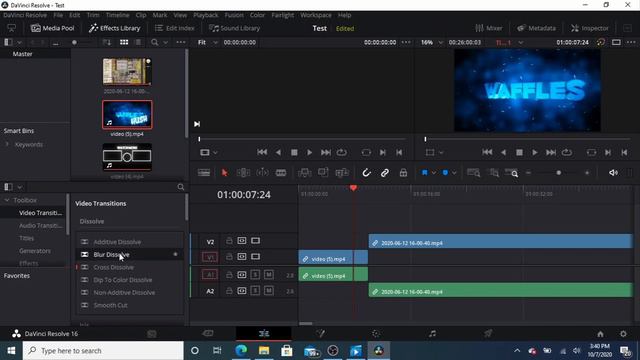Viewport: 640px width, 360px height.
Task: Mute audio track A2
Action: pyautogui.click(x=269, y=291)
